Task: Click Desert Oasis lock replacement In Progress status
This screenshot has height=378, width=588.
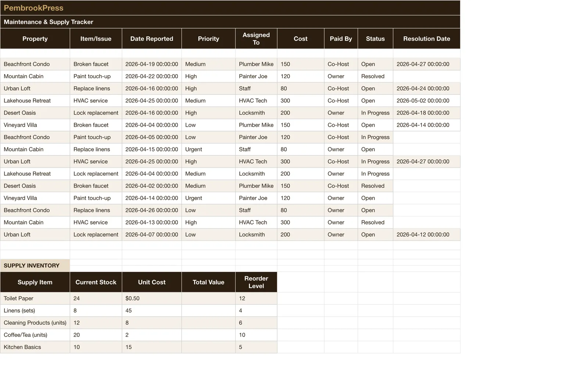Action: (x=375, y=113)
